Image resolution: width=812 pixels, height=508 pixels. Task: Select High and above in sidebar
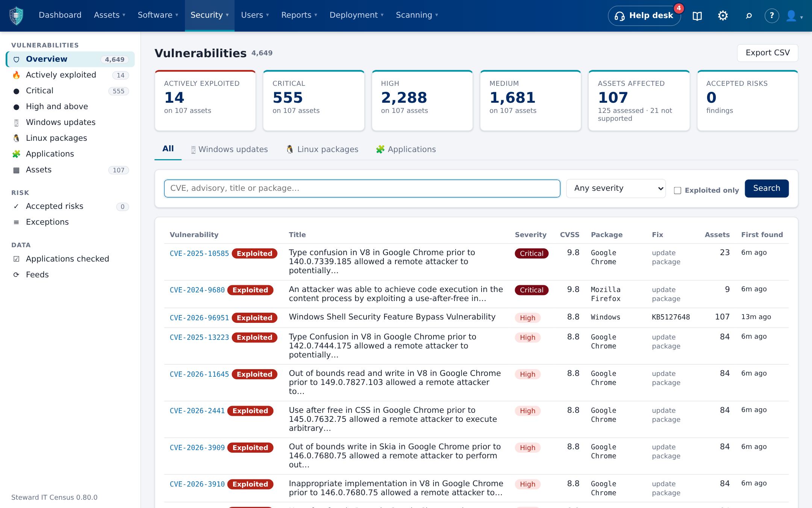pos(70,106)
